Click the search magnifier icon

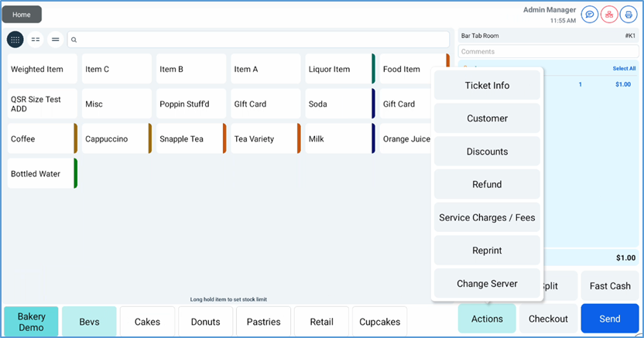[x=74, y=39]
